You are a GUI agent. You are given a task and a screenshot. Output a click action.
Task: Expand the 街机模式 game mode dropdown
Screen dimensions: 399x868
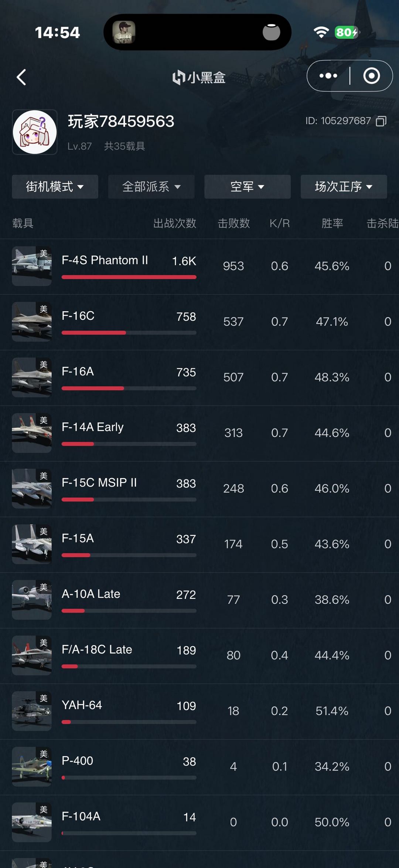[55, 187]
